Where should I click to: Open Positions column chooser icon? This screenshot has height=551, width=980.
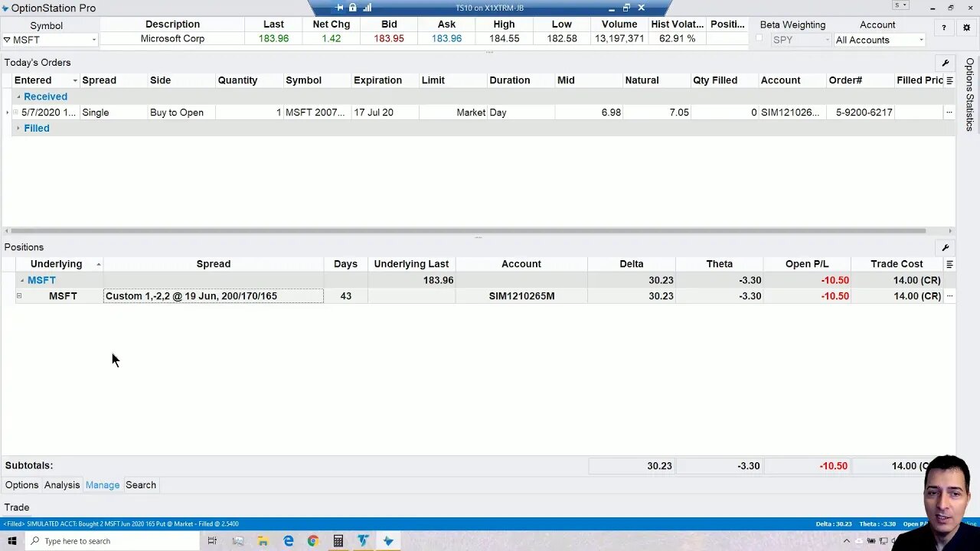(x=949, y=264)
